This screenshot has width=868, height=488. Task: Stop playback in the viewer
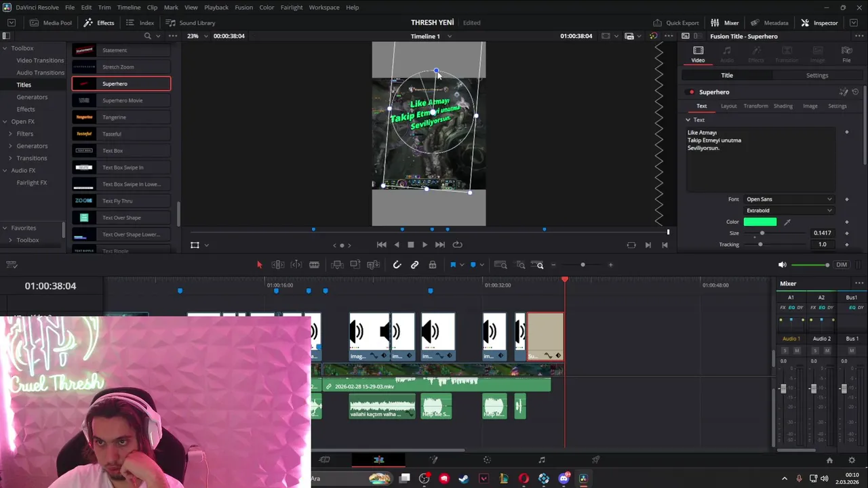click(410, 245)
